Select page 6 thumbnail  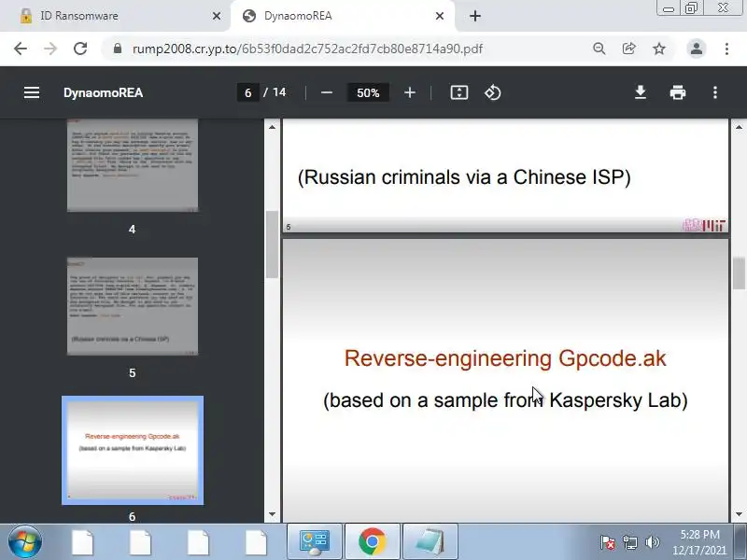(x=133, y=450)
